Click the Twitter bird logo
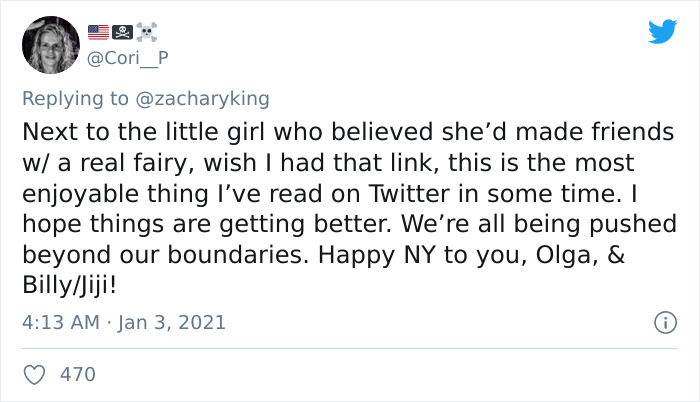Viewport: 700px width, 402px height. pyautogui.click(x=662, y=31)
